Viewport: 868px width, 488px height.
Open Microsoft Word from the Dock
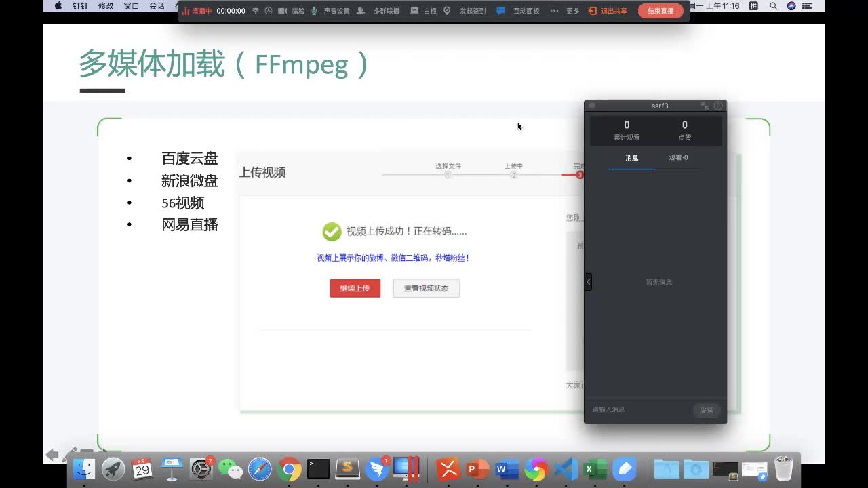507,469
